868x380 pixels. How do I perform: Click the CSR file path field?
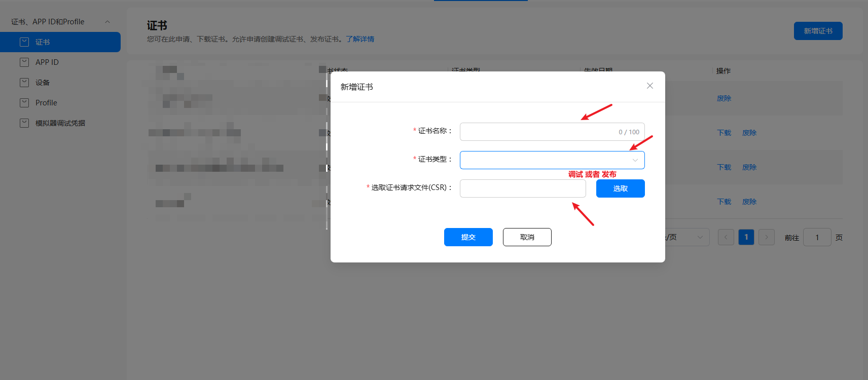pos(523,188)
